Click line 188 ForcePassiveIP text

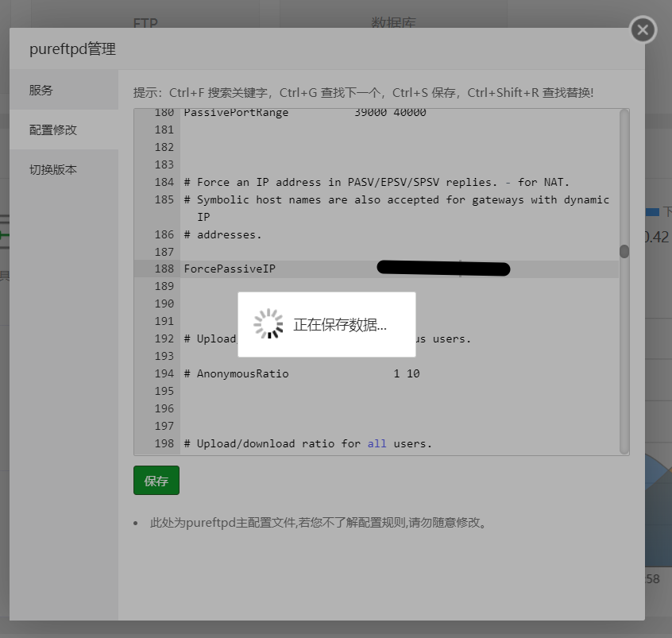tap(230, 269)
